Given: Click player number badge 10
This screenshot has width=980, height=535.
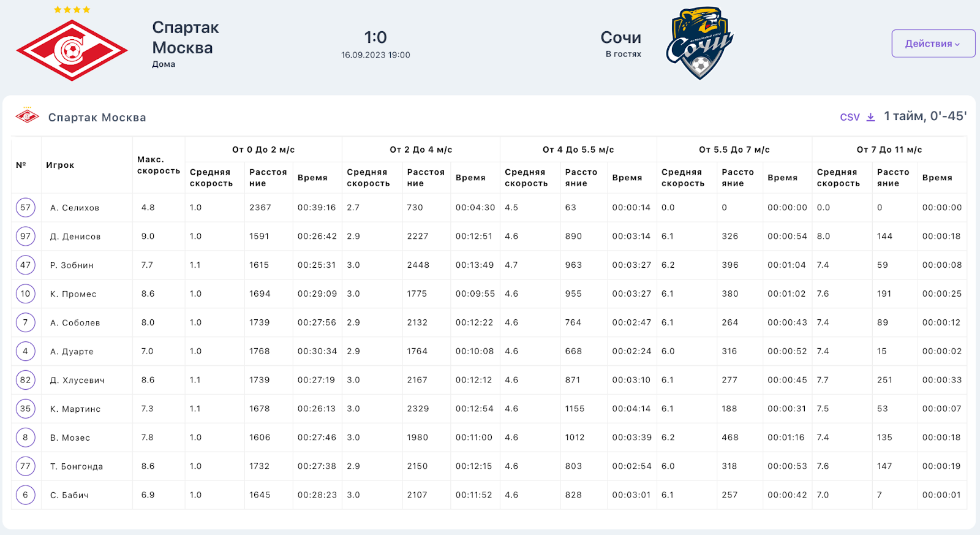Looking at the screenshot, I should 25,294.
